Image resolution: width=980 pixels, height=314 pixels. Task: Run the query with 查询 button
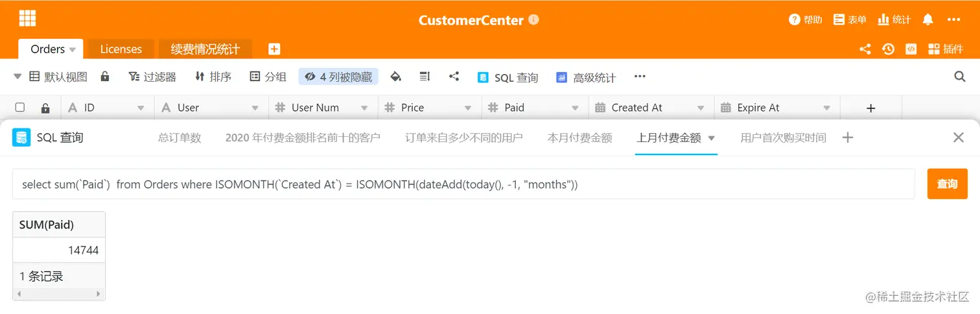[x=947, y=184]
